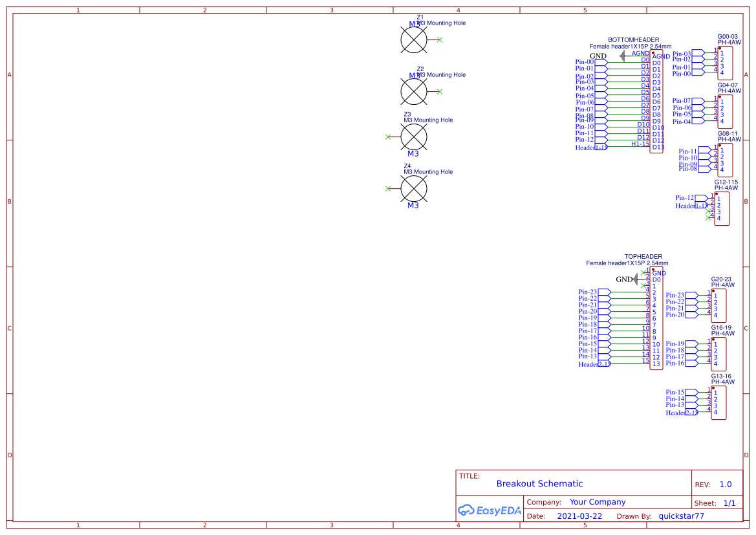Click 'M3 Mounting Hole' label of Z3

click(428, 120)
